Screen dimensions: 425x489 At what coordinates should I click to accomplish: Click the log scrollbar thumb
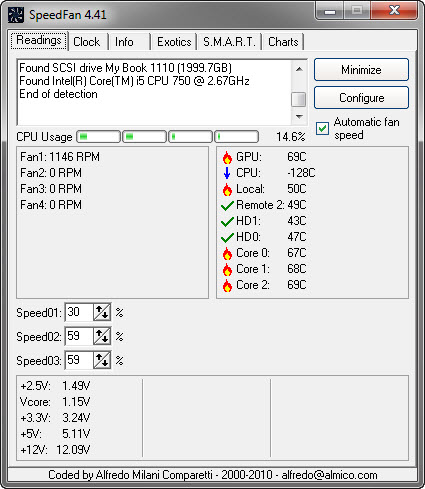tap(299, 99)
